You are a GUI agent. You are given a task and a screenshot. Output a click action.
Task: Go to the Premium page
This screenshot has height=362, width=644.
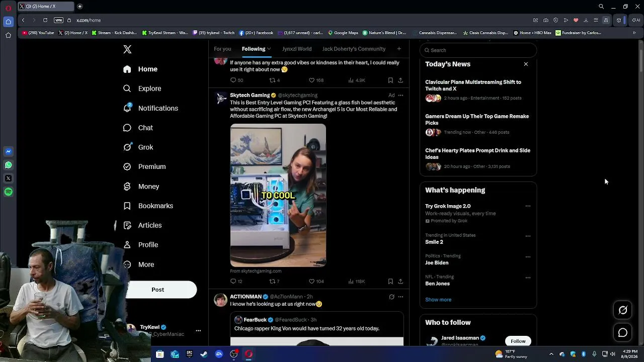coord(144,166)
